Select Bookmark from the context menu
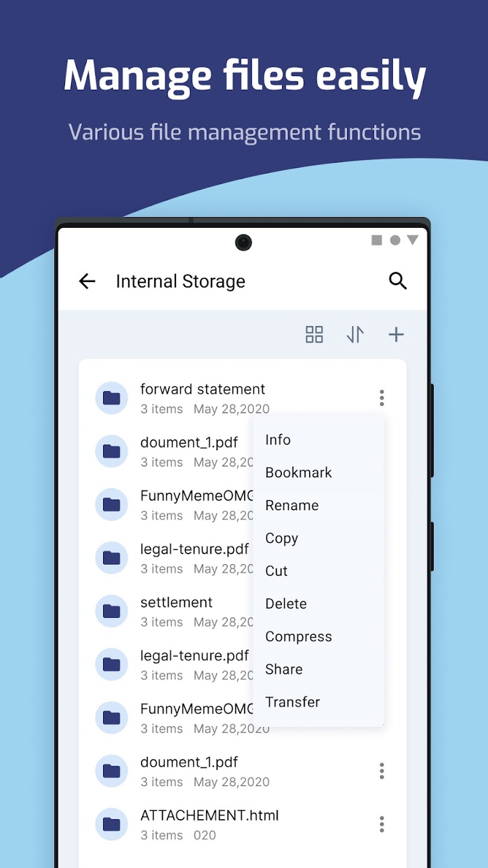This screenshot has height=868, width=488. point(298,473)
